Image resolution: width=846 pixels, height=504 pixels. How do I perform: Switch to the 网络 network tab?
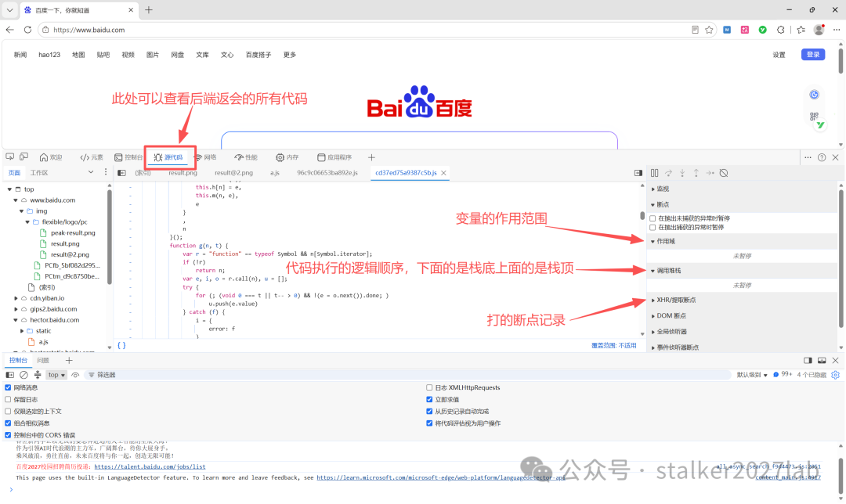[205, 157]
